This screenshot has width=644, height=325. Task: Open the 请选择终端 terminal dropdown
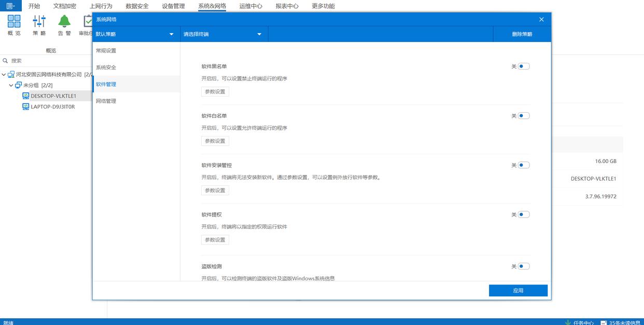pos(223,34)
